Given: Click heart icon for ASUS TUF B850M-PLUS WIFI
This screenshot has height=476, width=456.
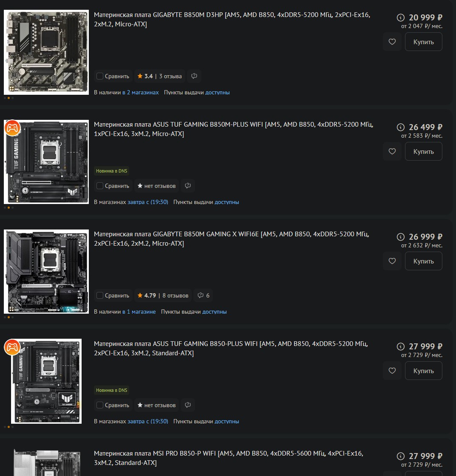Looking at the screenshot, I should [x=392, y=151].
